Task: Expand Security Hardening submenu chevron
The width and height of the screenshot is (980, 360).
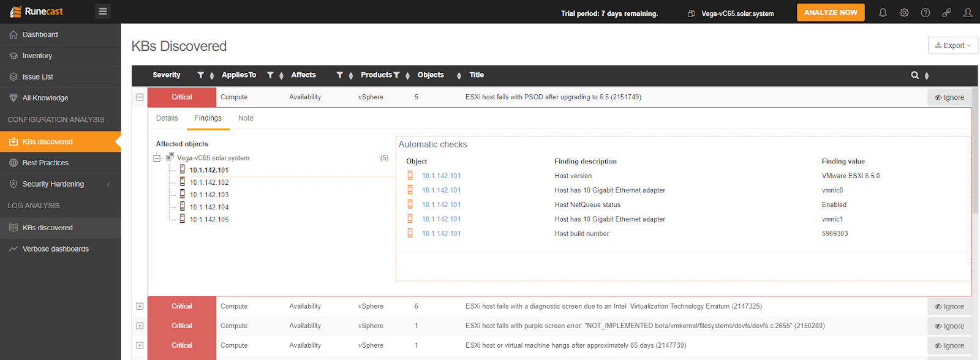Action: pyautogui.click(x=108, y=184)
